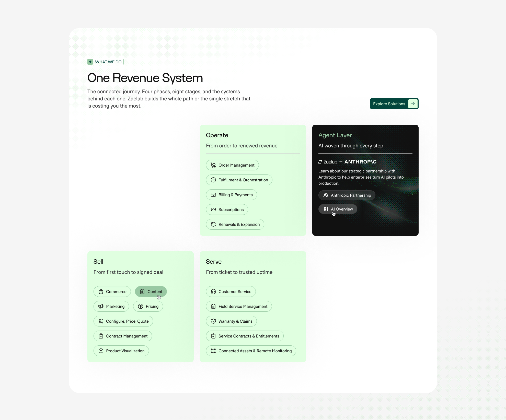Click the Configure, Price, Quote sliders icon
Viewport: 506px width, 420px height.
click(101, 321)
